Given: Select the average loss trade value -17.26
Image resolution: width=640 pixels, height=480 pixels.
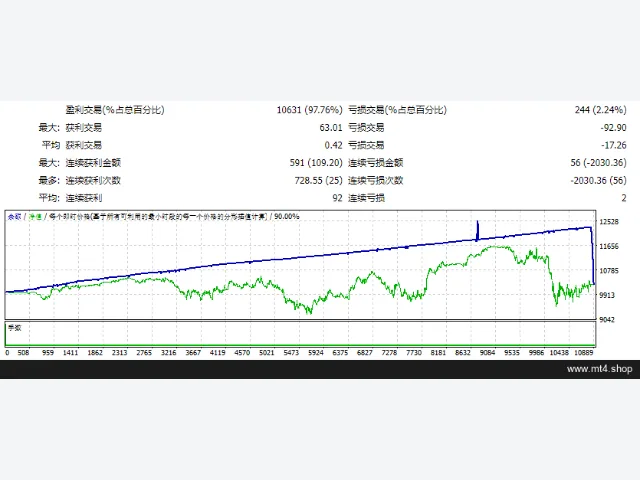Looking at the screenshot, I should [613, 145].
